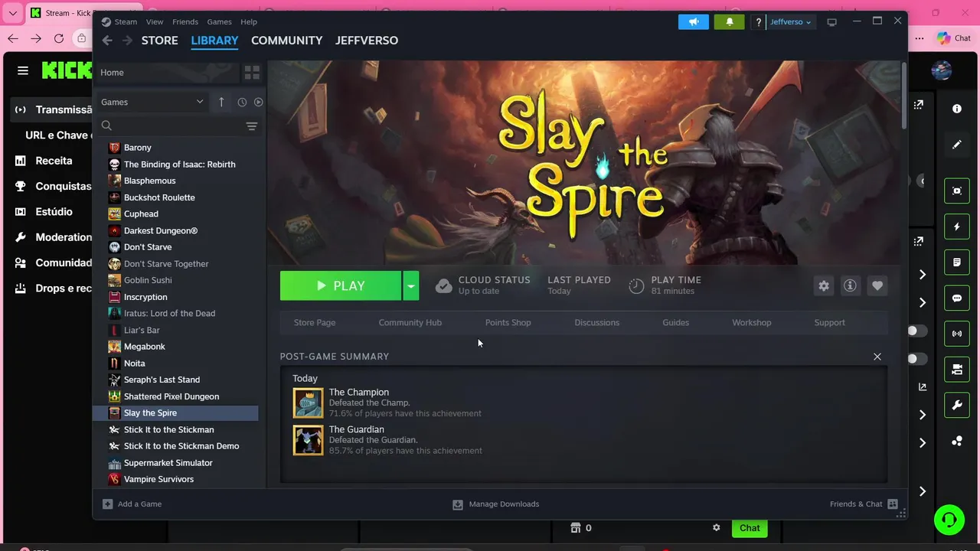980x551 pixels.
Task: Go forward with Steam forward arrow
Action: point(127,41)
